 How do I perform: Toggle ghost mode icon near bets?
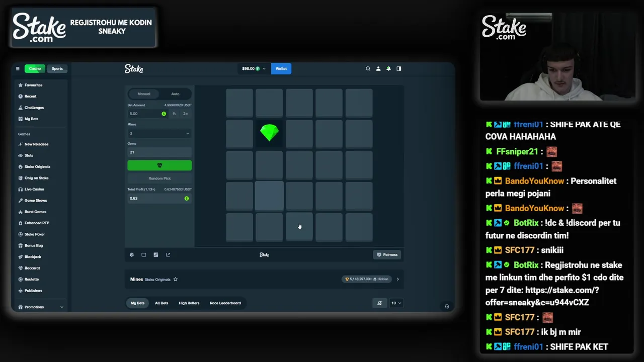(x=380, y=303)
